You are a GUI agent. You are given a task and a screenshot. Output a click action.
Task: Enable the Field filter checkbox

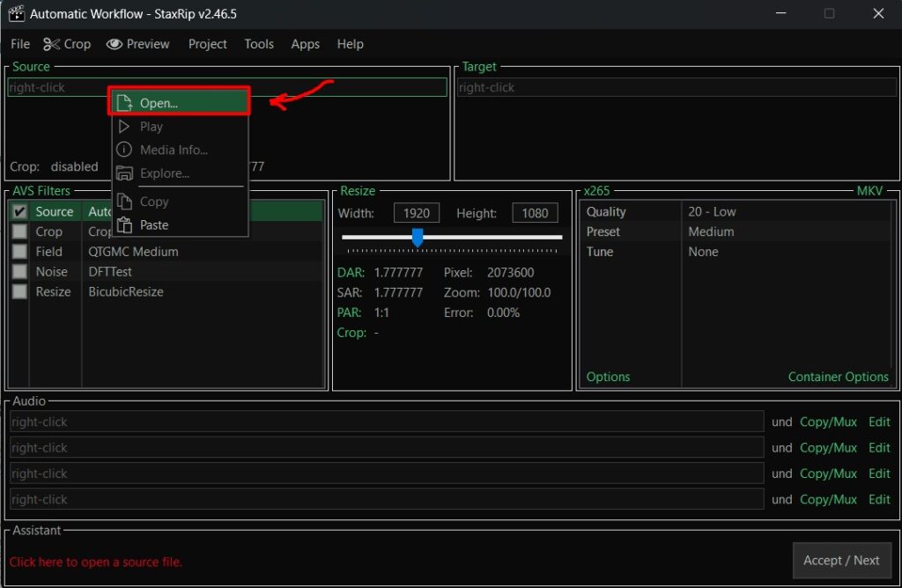pos(19,252)
